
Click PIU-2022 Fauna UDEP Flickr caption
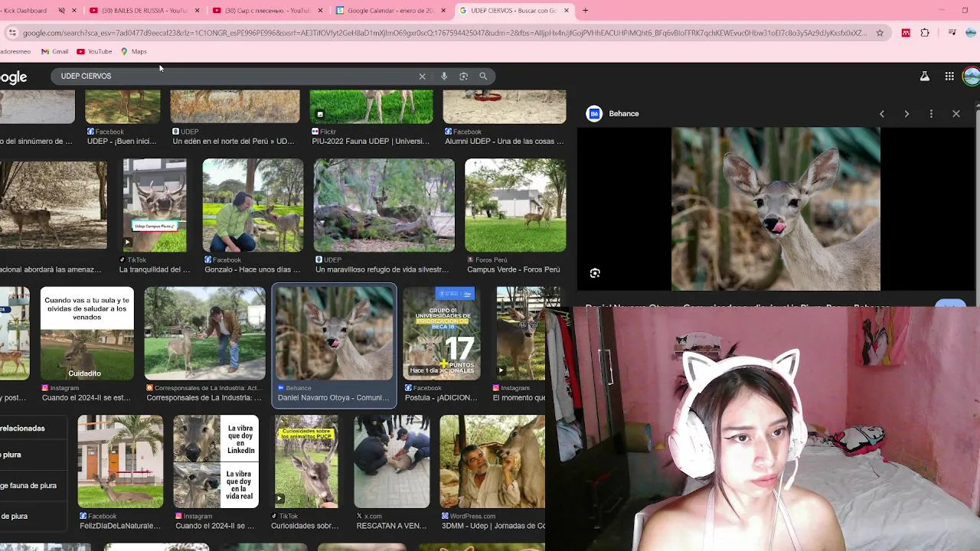pyautogui.click(x=371, y=142)
